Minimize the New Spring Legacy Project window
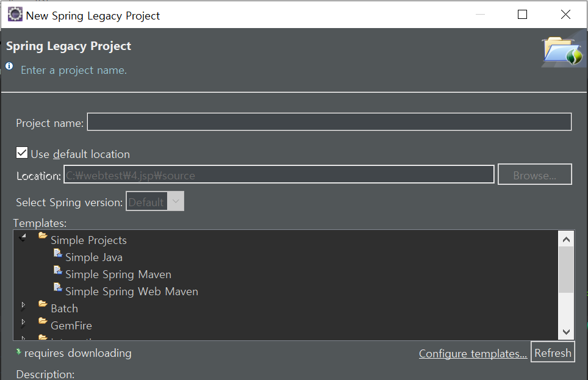This screenshot has height=380, width=588. 481,14
